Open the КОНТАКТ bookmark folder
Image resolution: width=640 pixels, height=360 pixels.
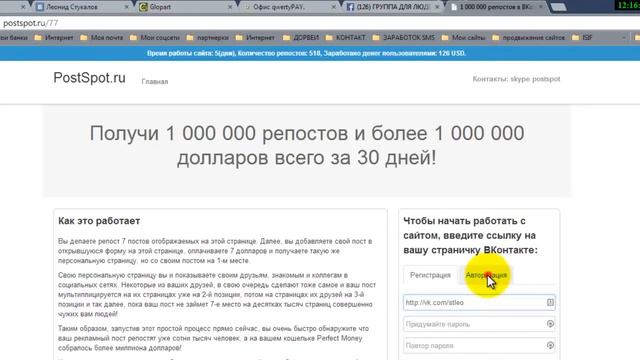[346, 38]
